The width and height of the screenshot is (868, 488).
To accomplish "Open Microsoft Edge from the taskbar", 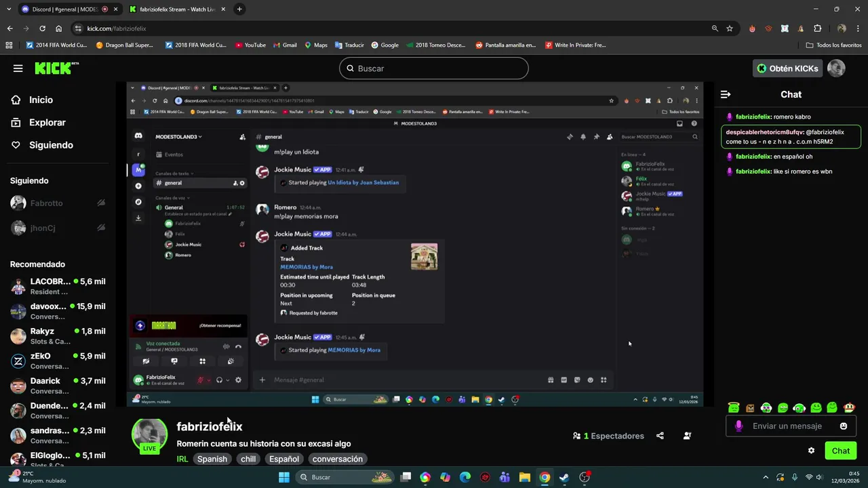I will point(465,477).
